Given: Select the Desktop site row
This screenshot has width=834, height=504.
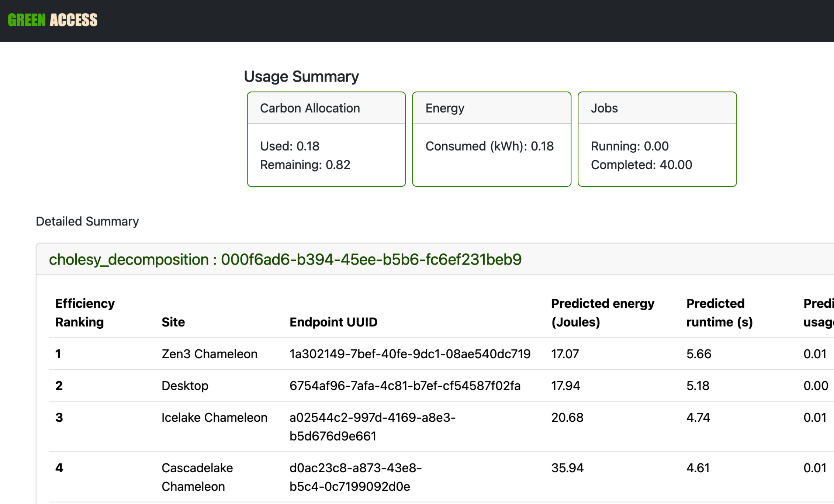Looking at the screenshot, I should [185, 385].
